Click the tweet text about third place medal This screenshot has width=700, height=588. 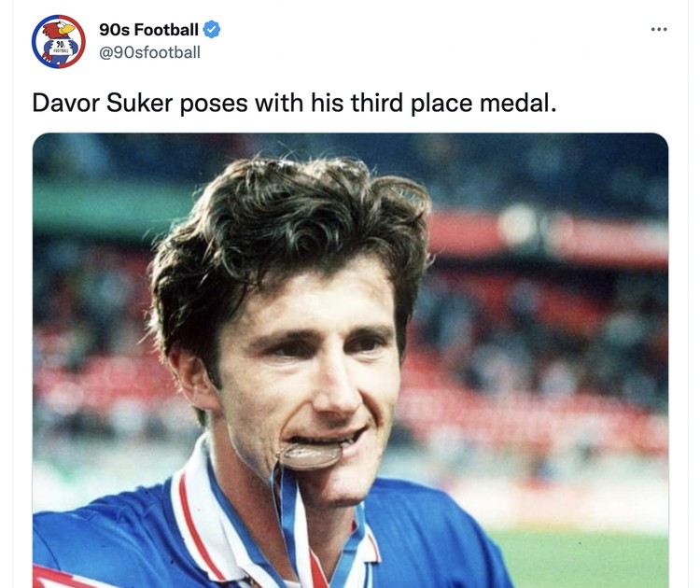tap(294, 104)
